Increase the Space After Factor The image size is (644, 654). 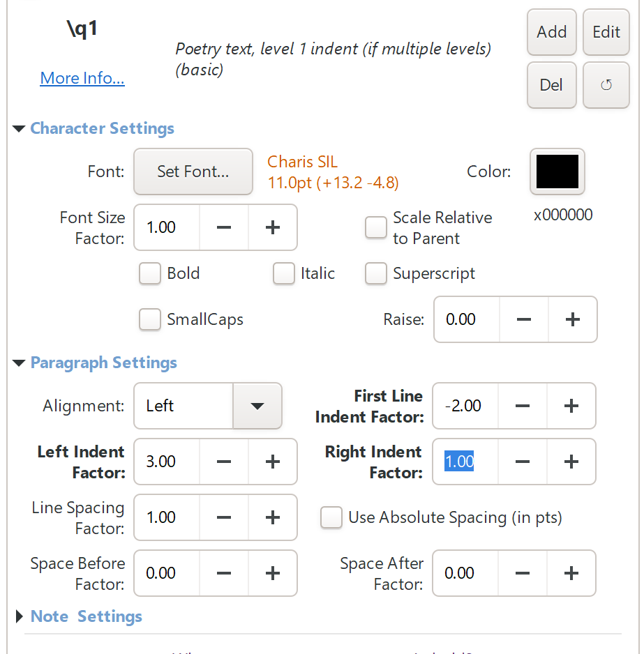(571, 573)
